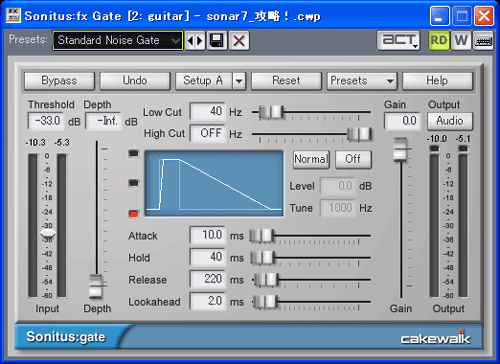Click the Attack value field 10.0

coord(207,235)
